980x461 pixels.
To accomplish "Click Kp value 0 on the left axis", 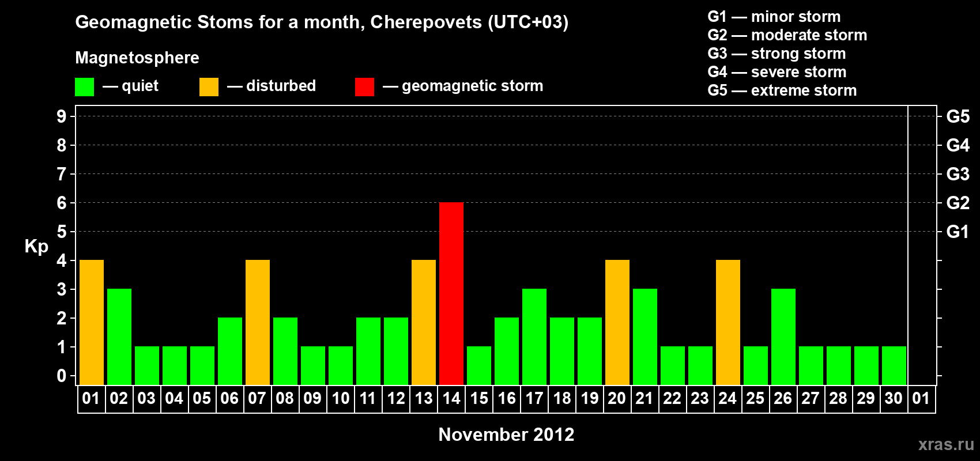I will click(62, 376).
